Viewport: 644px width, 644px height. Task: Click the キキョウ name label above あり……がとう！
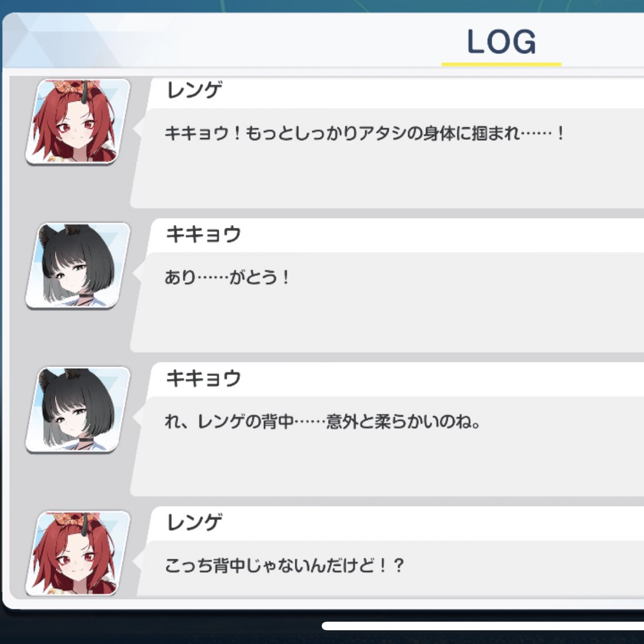(203, 234)
